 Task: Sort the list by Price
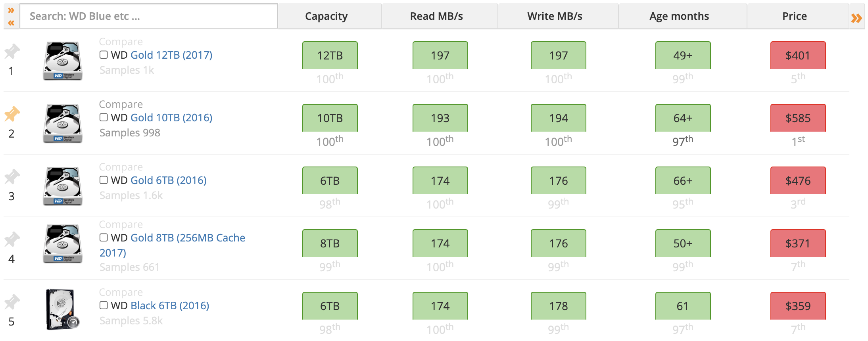[795, 16]
